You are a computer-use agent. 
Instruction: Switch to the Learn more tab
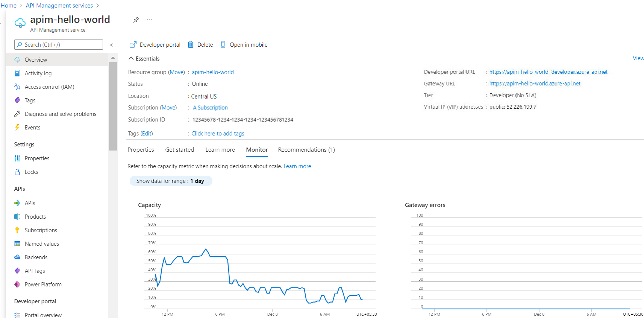(x=220, y=150)
